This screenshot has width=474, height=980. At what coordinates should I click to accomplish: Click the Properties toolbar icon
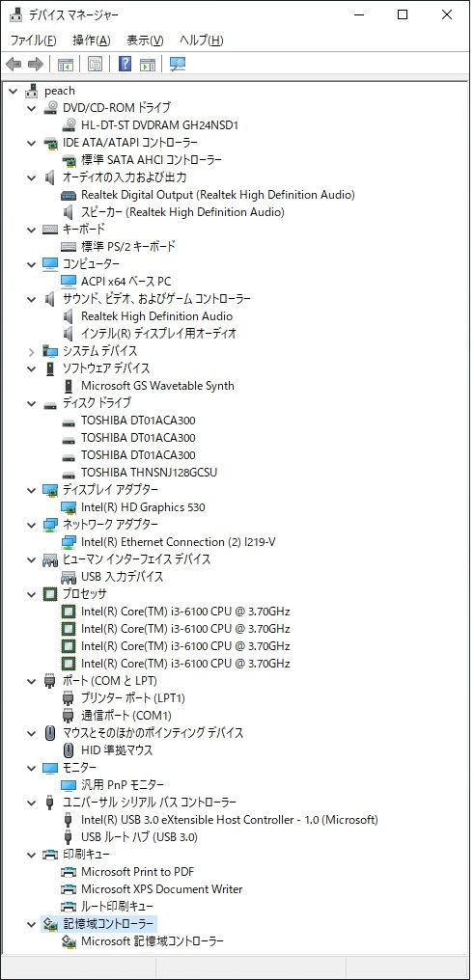[95, 64]
